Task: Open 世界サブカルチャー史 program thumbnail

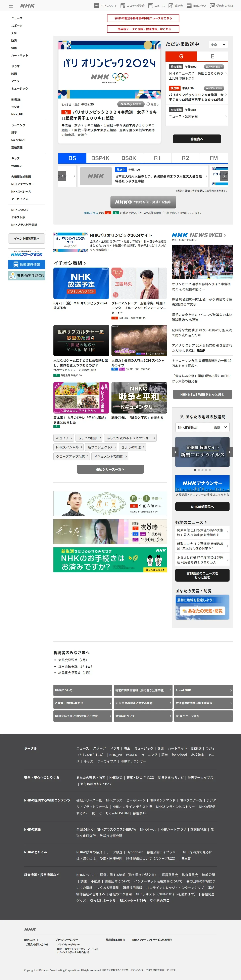Action: [x=81, y=341]
